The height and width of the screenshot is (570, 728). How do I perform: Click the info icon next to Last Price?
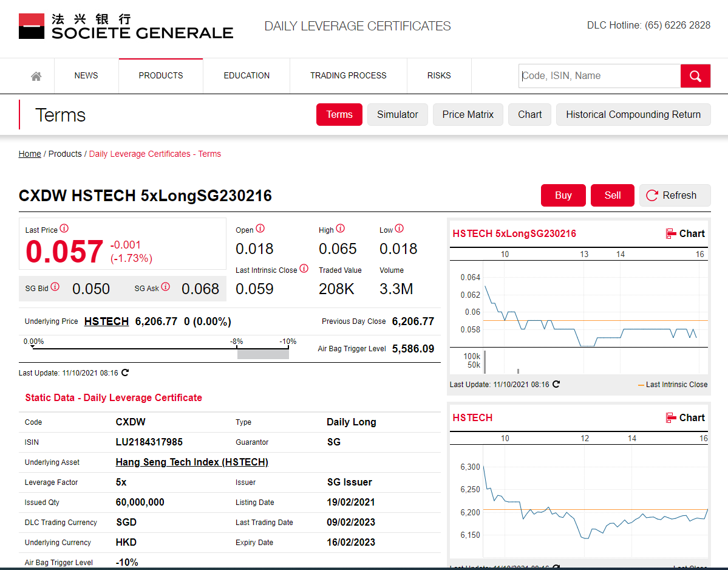(x=64, y=228)
